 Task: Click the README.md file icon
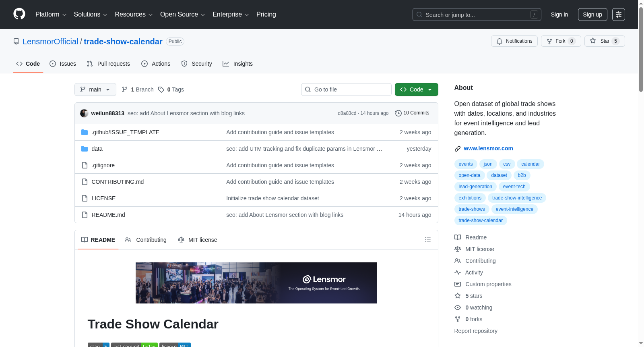pos(85,215)
